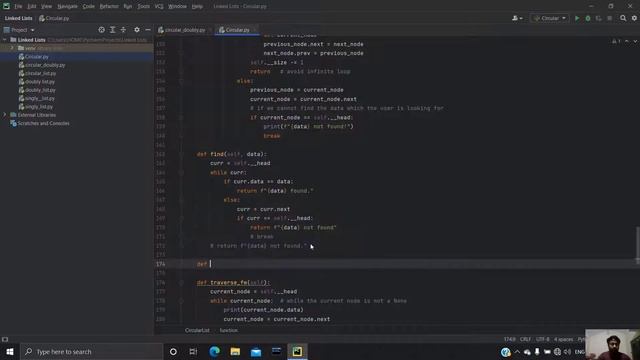
Task: Click the UTF-8 encoding in the status bar
Action: 542,339
